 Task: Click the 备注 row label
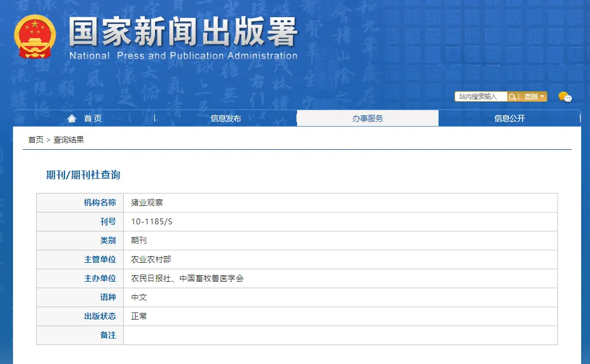[108, 335]
